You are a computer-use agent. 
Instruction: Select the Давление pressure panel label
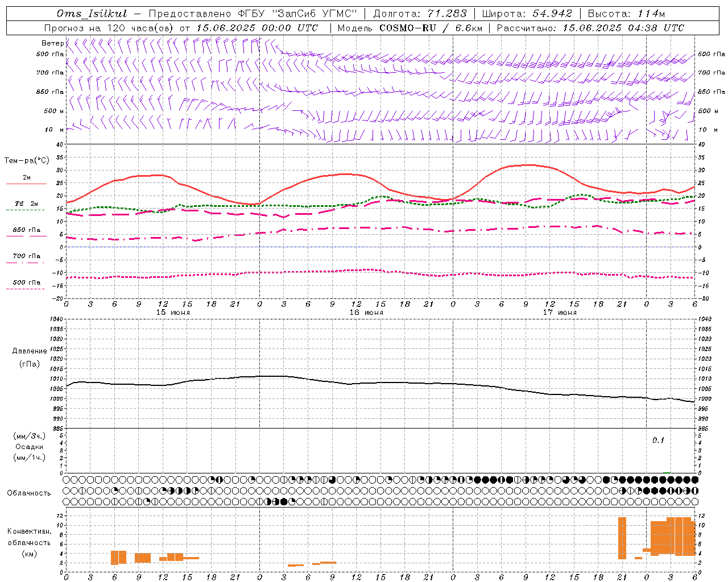pyautogui.click(x=29, y=351)
